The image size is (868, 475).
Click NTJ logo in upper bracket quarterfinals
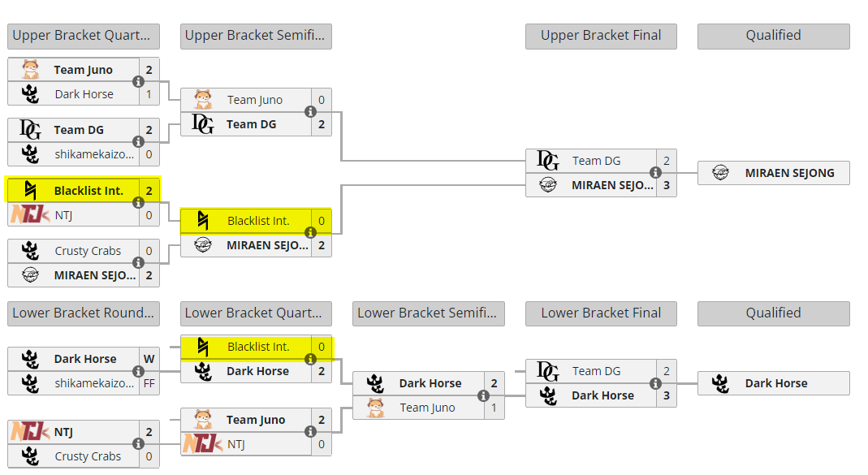point(29,215)
